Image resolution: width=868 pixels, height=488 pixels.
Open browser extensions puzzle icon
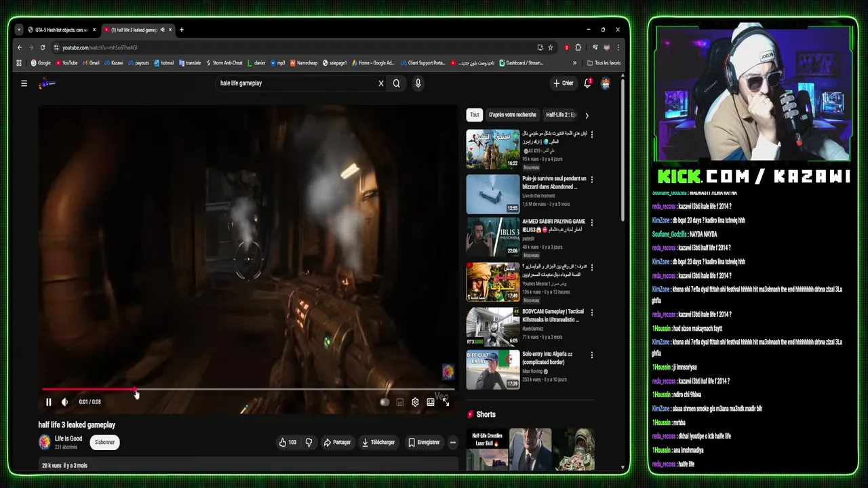pyautogui.click(x=578, y=47)
